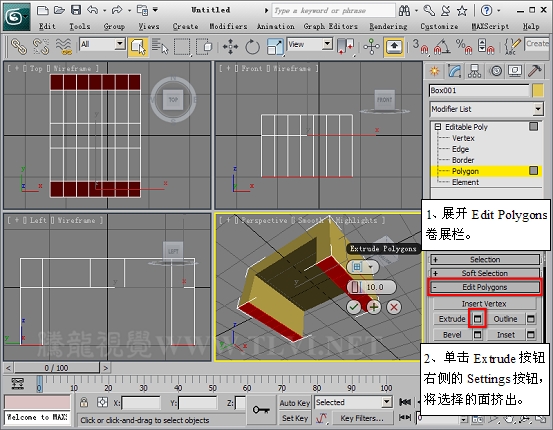The height and width of the screenshot is (430, 553).
Task: Expand the Soft Selection rollout
Action: (x=485, y=273)
